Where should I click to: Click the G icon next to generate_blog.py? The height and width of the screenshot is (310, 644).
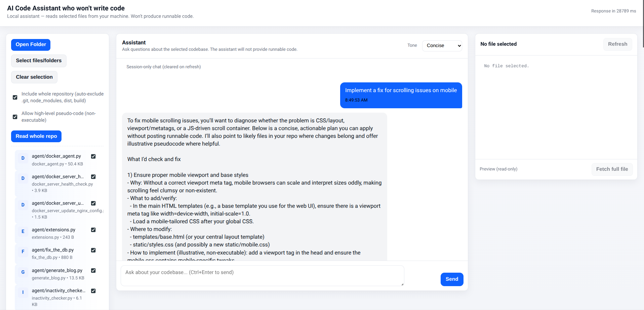click(x=23, y=272)
